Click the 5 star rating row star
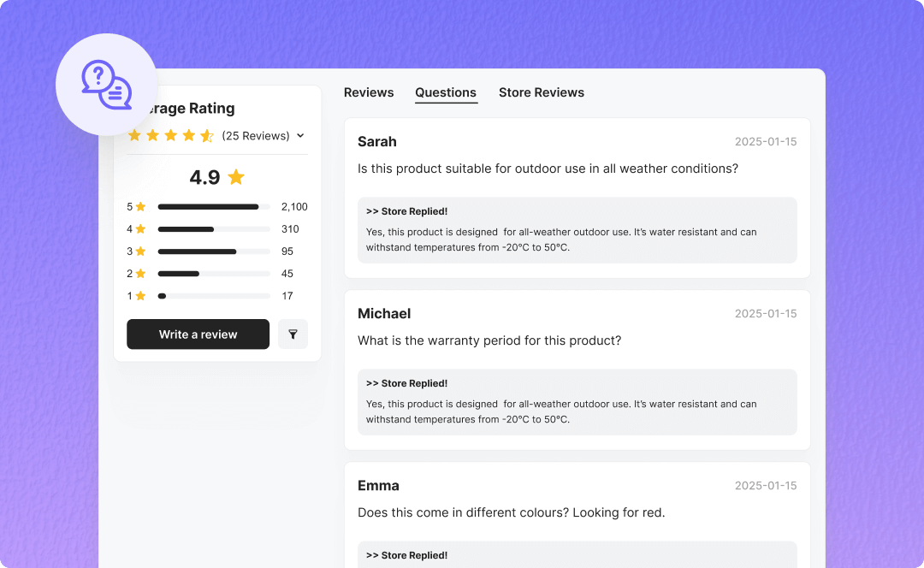 coord(140,207)
